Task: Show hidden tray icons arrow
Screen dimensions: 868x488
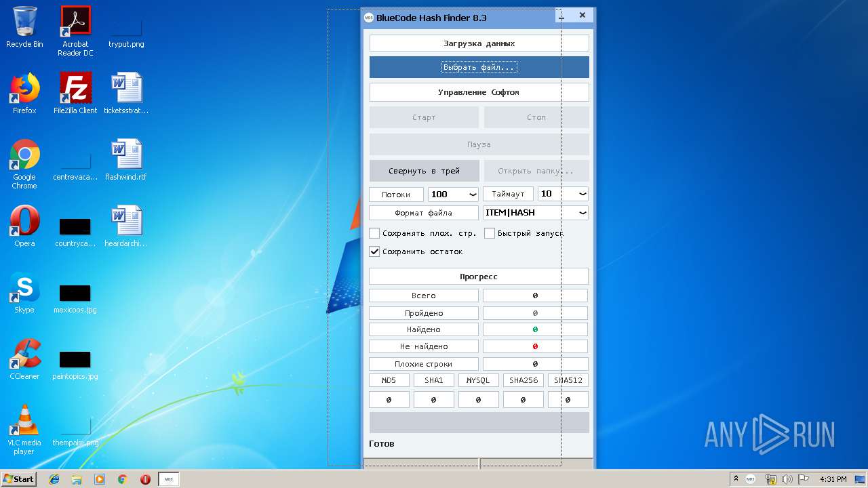Action: point(736,479)
